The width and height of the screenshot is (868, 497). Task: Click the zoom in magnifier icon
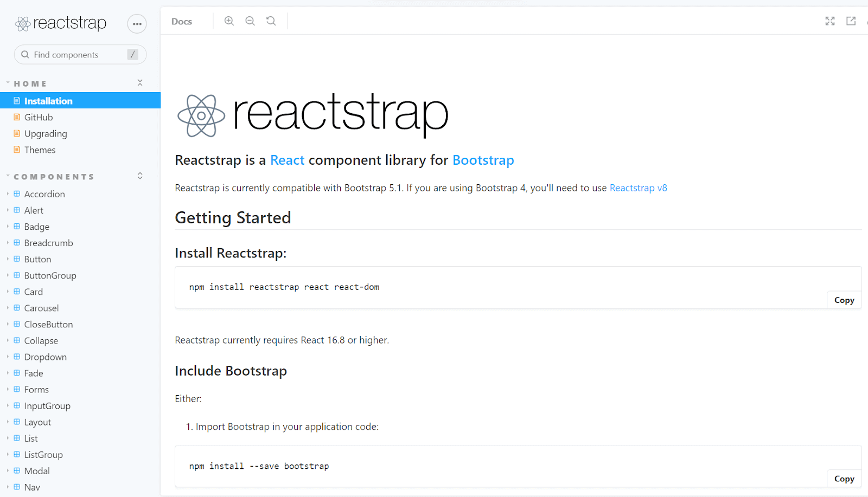[x=229, y=21]
